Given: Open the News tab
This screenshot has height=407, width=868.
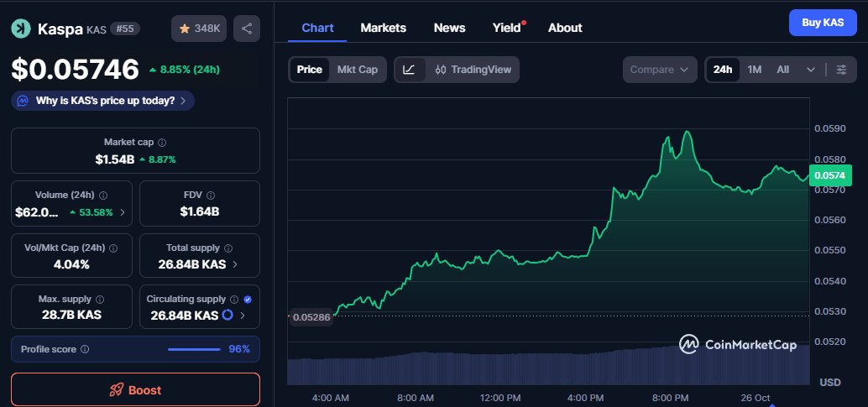Looking at the screenshot, I should click(x=449, y=28).
